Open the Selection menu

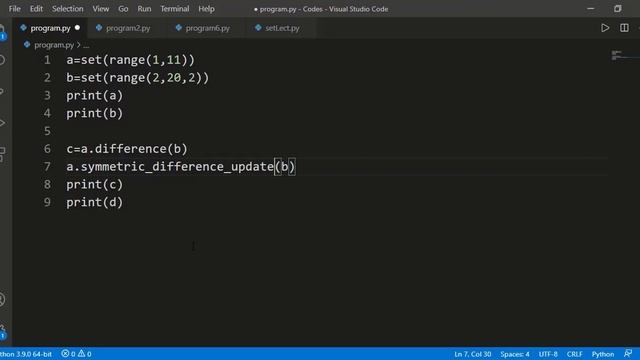(x=67, y=9)
